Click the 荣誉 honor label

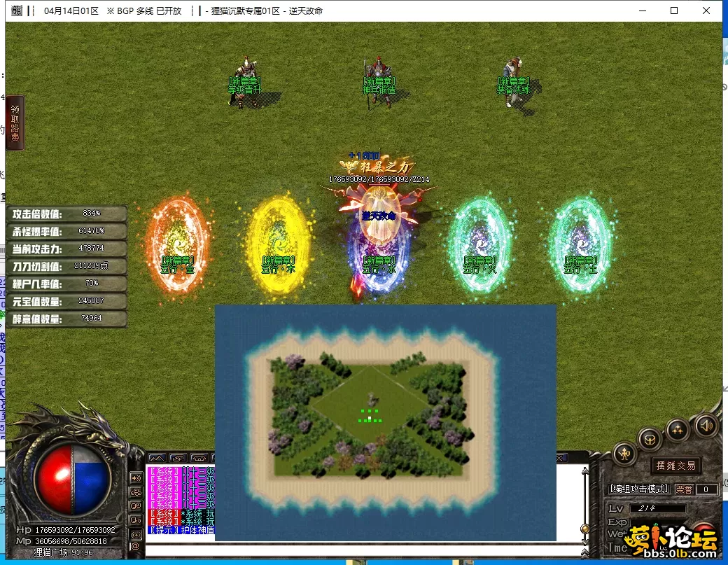(683, 489)
